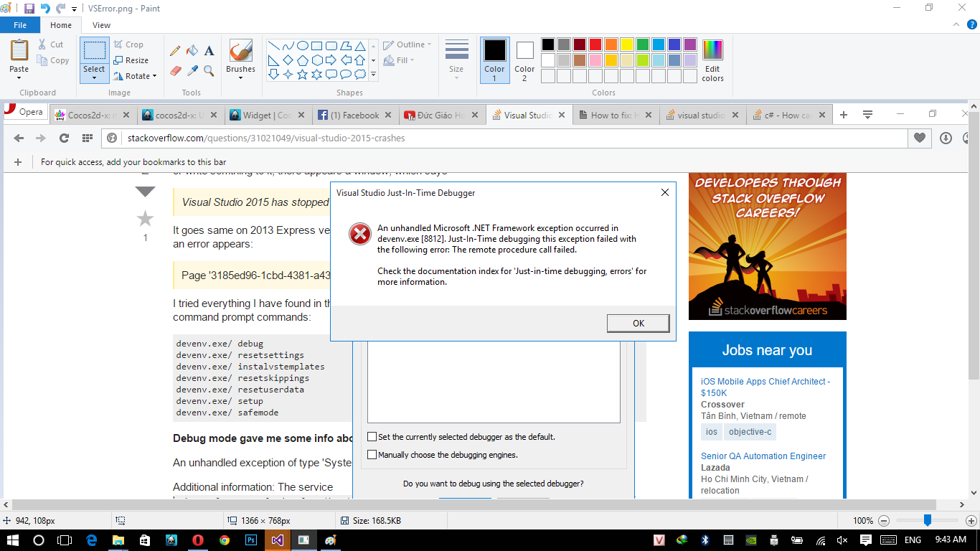Expand the Shapes gallery more arrow

374,74
